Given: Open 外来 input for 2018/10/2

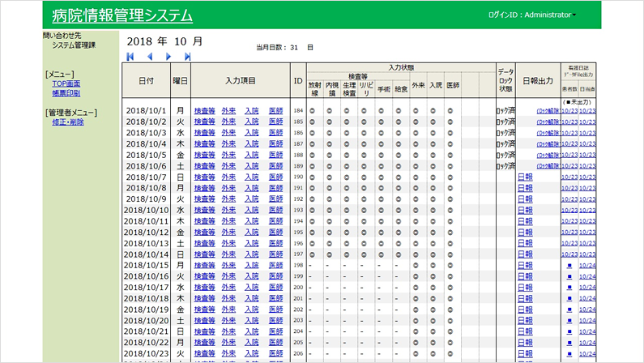Looking at the screenshot, I should click(x=228, y=122).
